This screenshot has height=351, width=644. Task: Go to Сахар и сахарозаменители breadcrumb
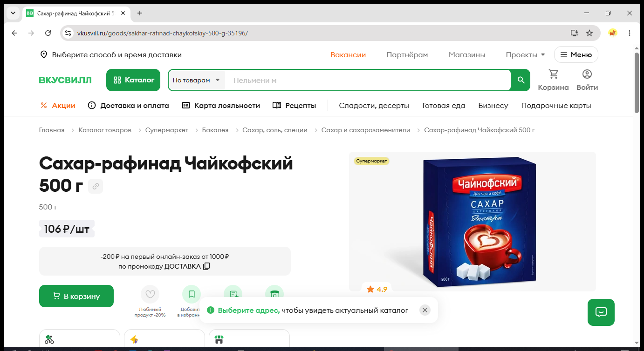(366, 130)
